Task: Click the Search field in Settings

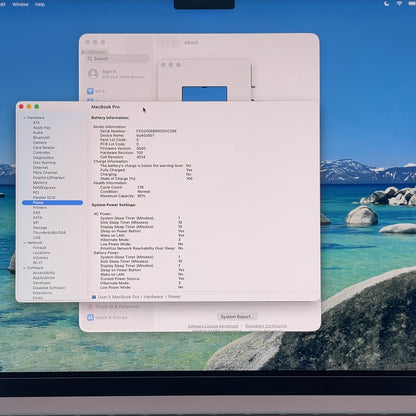Action: coord(118,59)
